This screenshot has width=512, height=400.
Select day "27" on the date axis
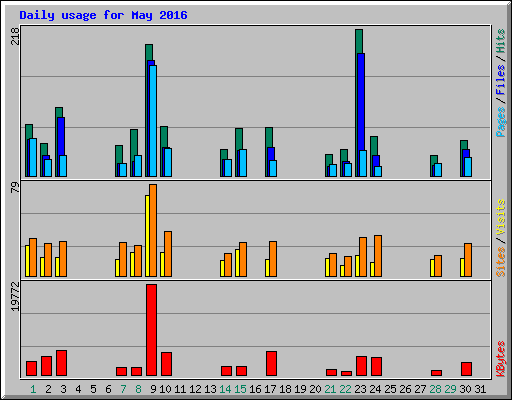pos(420,389)
